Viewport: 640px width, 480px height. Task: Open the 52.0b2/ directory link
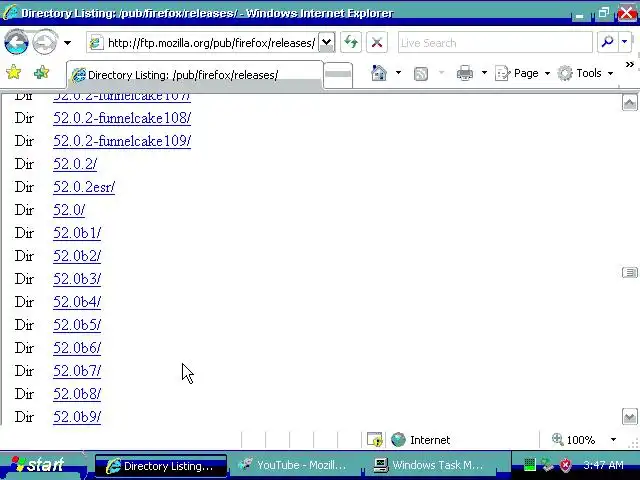click(77, 256)
